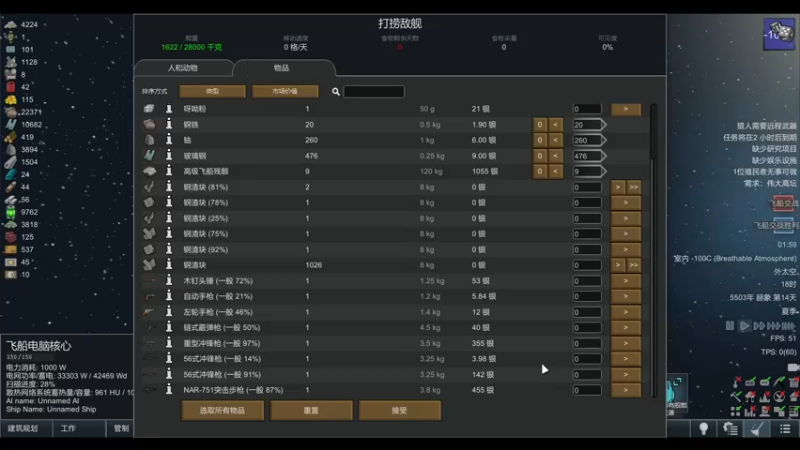Add 链式霰弹枪 (一般 50%) with > button
This screenshot has width=800, height=450.
click(626, 328)
